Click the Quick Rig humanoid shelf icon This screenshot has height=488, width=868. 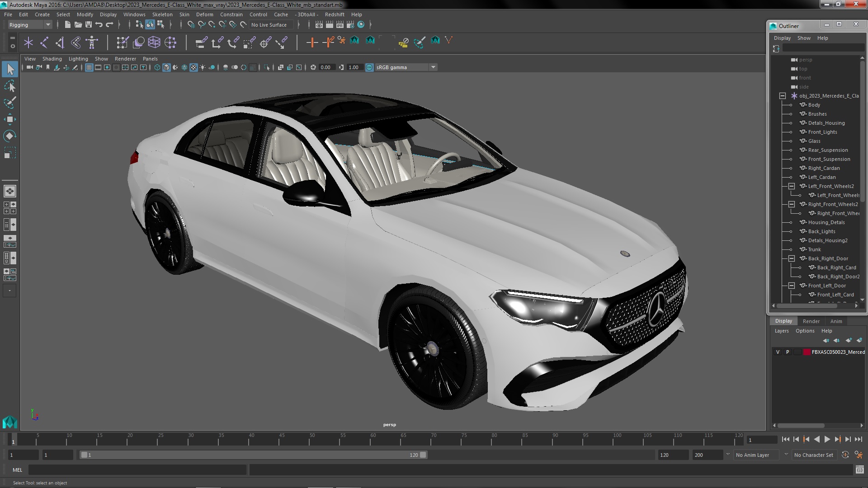(x=92, y=42)
